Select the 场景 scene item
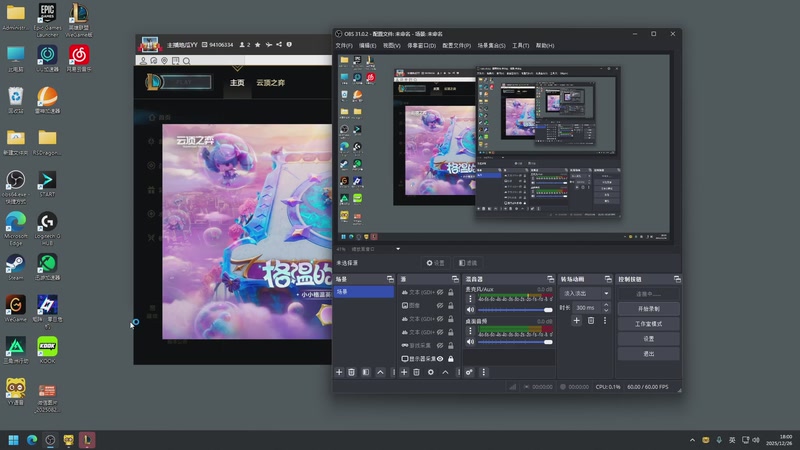The height and width of the screenshot is (450, 800). point(364,291)
